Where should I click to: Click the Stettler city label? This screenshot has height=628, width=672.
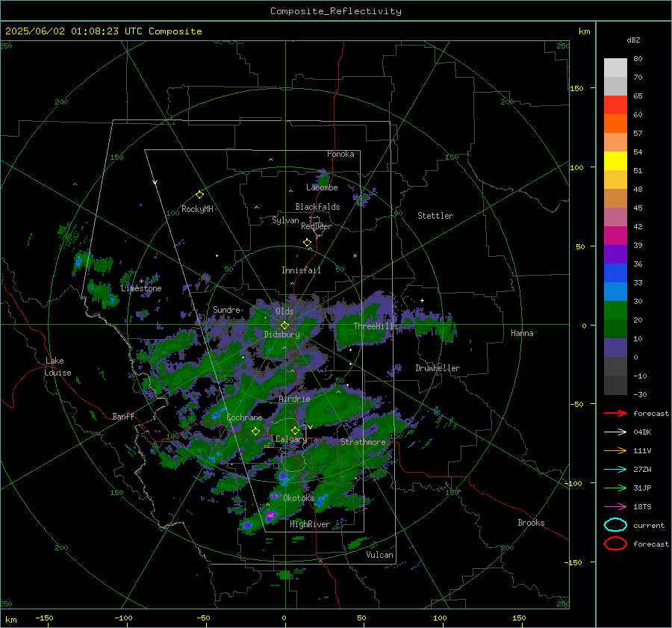point(435,216)
